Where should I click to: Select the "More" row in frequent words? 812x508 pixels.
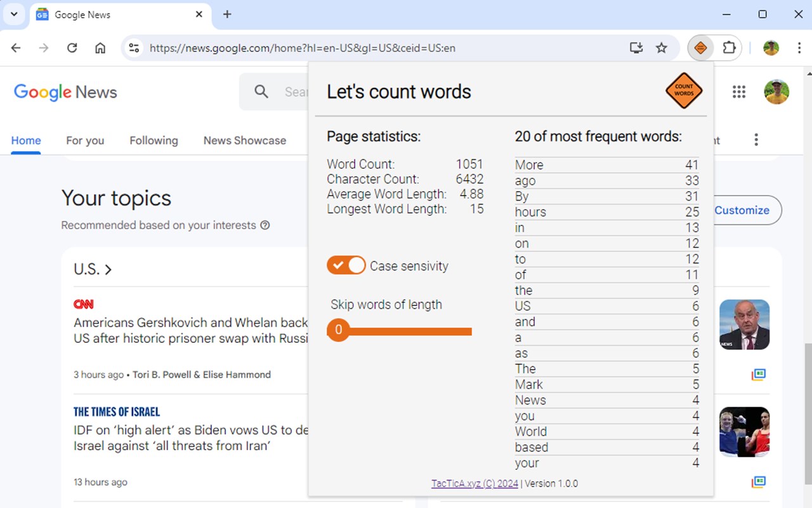tap(607, 165)
